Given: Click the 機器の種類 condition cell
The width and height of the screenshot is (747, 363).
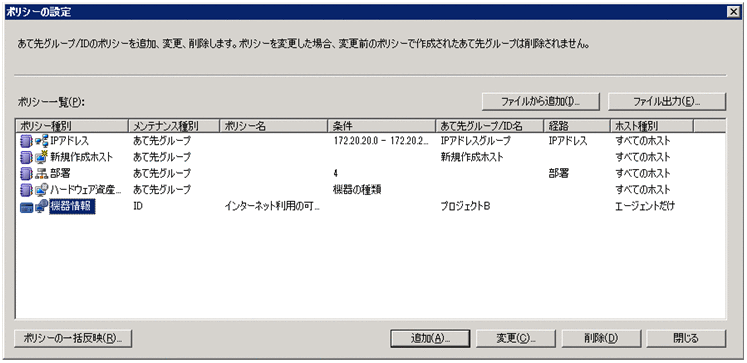Looking at the screenshot, I should point(357,190).
